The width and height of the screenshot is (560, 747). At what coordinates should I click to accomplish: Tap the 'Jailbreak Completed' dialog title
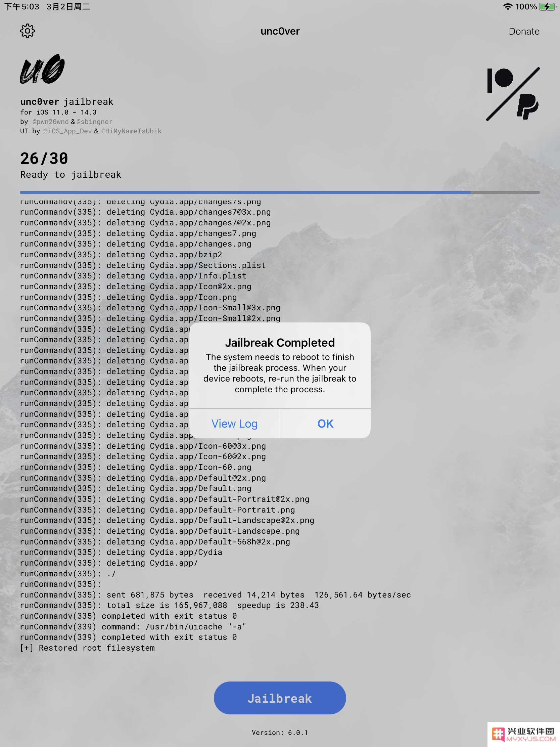(x=280, y=343)
